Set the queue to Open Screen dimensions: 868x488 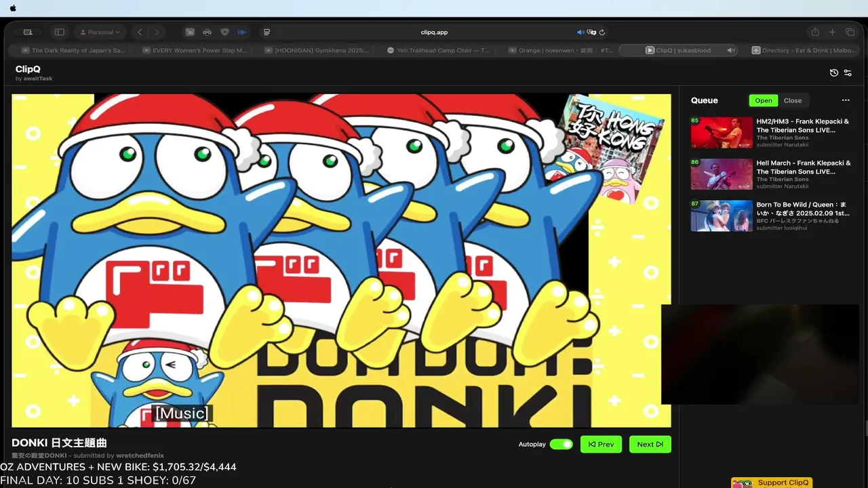coord(764,100)
